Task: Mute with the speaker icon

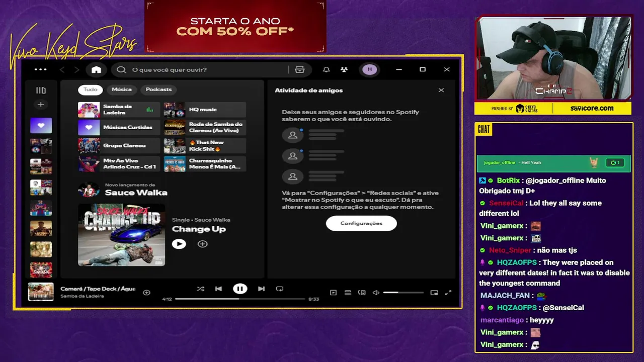Action: pyautogui.click(x=376, y=293)
